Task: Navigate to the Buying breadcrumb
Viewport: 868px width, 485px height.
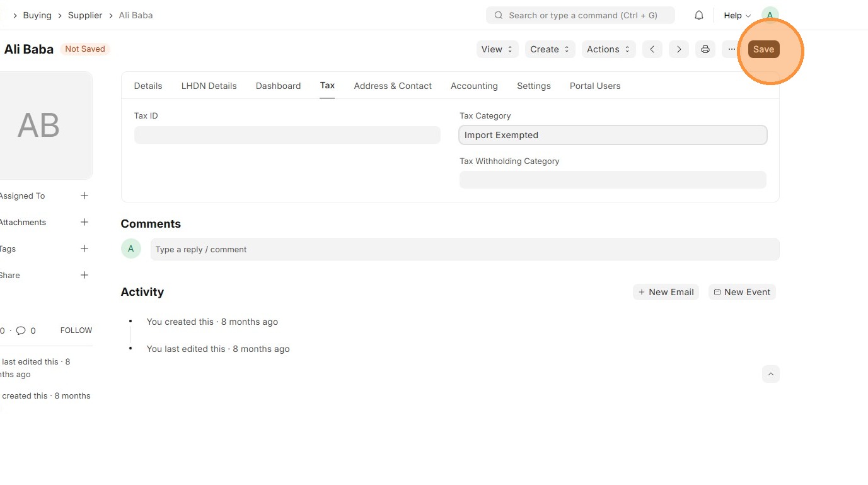Action: coord(37,15)
